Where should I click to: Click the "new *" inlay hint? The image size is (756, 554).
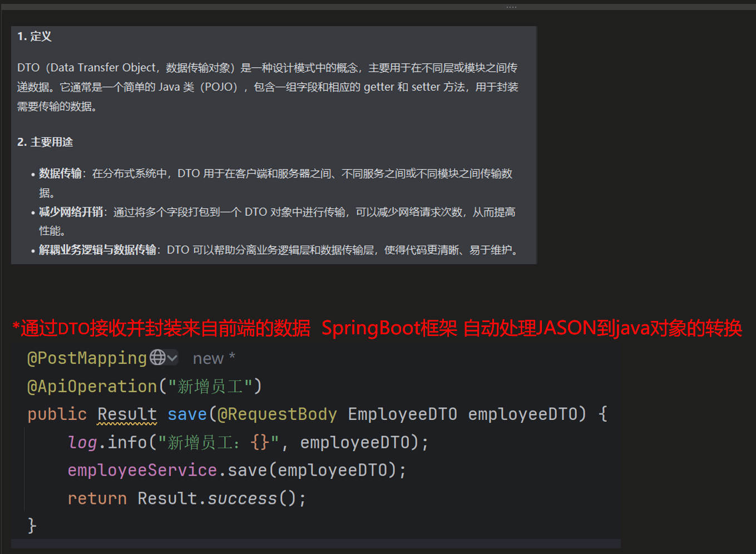pyautogui.click(x=214, y=358)
